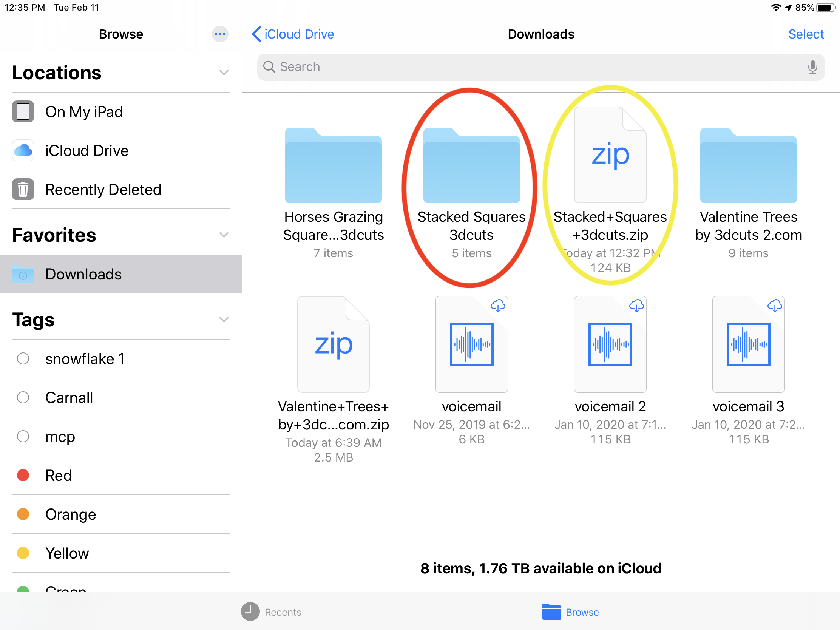Open the Horses Grazing Square folder
The width and height of the screenshot is (840, 630).
333,166
